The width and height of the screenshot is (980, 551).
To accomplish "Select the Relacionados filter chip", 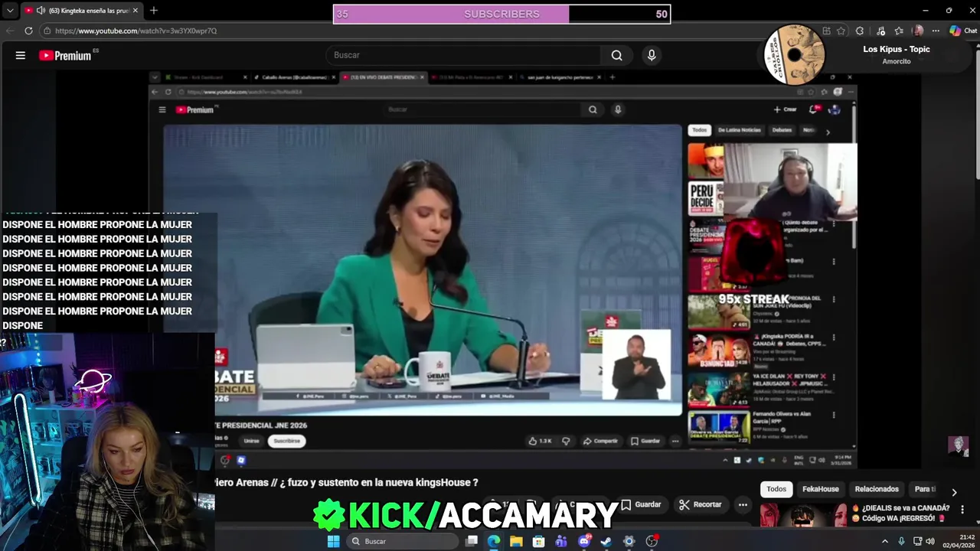I will (x=877, y=489).
